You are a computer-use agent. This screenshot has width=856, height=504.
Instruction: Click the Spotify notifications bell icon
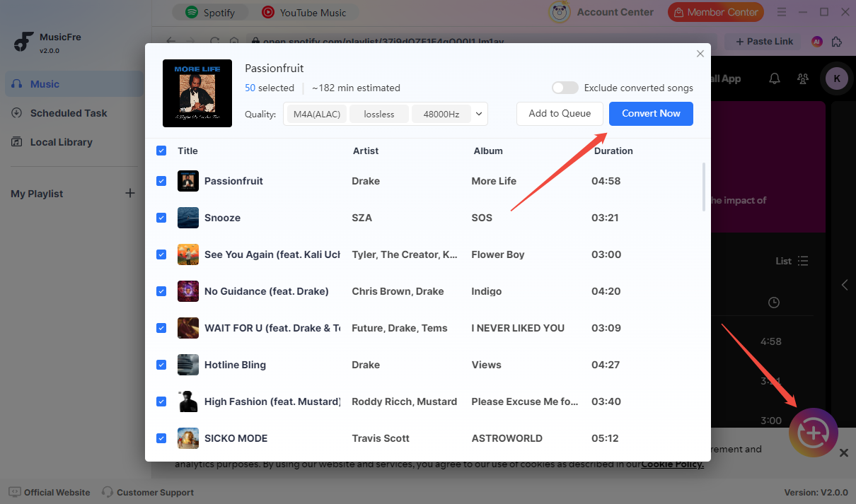775,78
